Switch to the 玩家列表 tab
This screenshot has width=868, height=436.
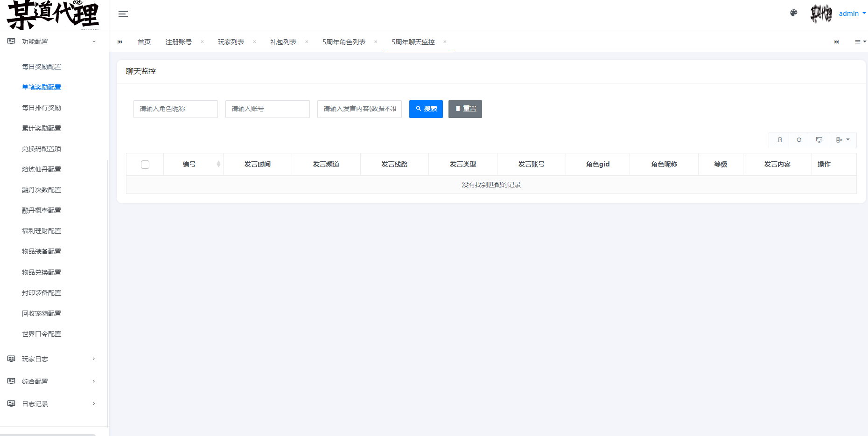[x=231, y=42]
